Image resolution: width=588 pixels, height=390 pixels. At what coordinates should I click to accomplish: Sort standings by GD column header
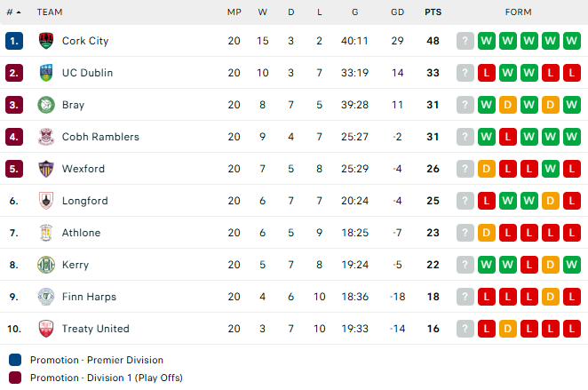point(398,12)
